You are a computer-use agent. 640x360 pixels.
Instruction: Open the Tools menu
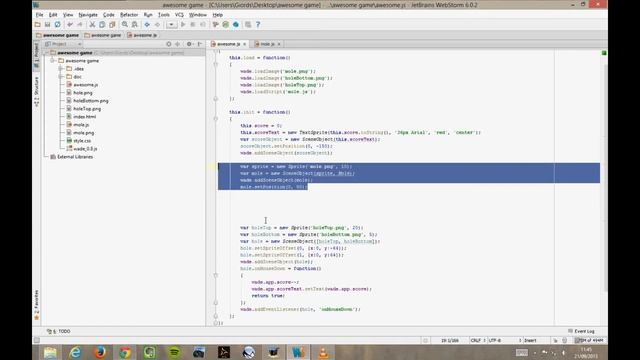(164, 15)
